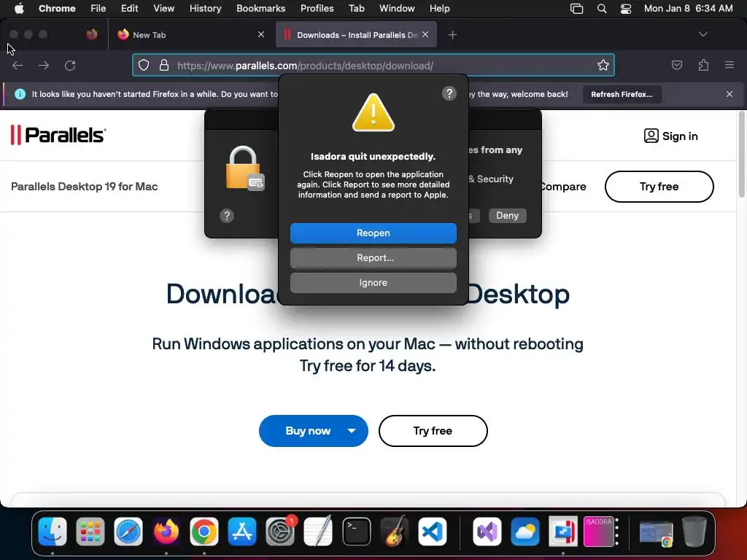Save page to Pocket icon
747x560 pixels.
point(676,65)
